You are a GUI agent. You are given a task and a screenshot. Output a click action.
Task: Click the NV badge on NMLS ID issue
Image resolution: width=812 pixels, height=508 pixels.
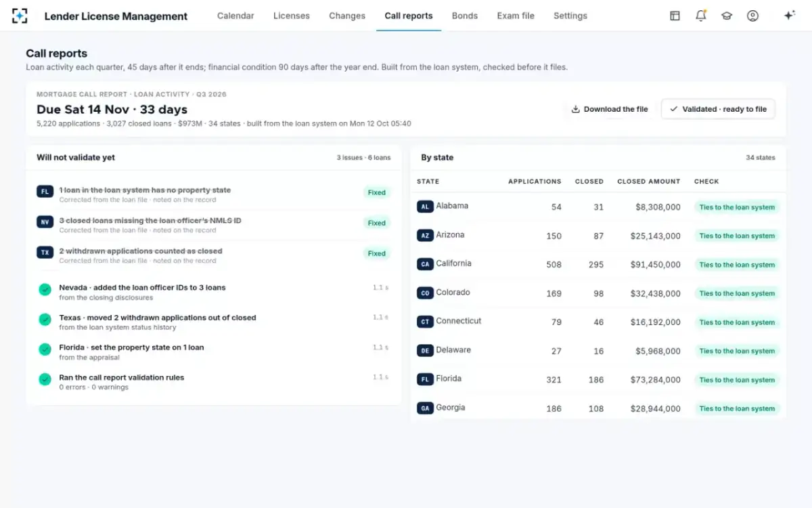[x=45, y=222]
